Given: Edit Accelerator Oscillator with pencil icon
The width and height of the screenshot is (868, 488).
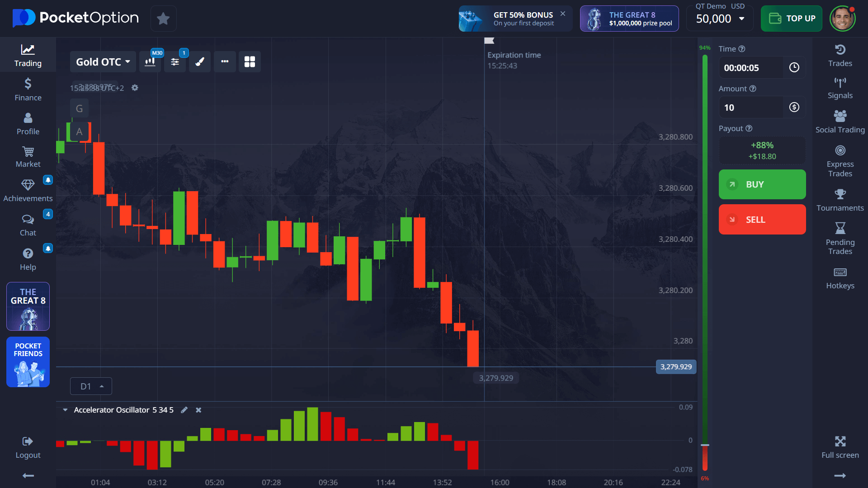Looking at the screenshot, I should pyautogui.click(x=184, y=410).
